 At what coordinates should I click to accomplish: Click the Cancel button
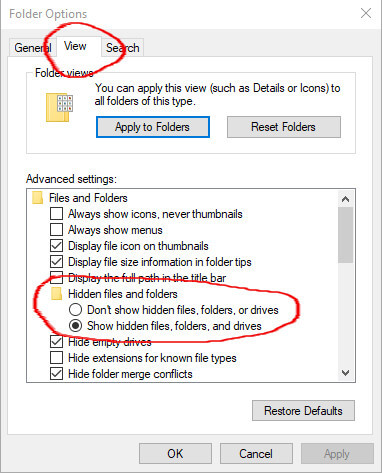[x=256, y=453]
